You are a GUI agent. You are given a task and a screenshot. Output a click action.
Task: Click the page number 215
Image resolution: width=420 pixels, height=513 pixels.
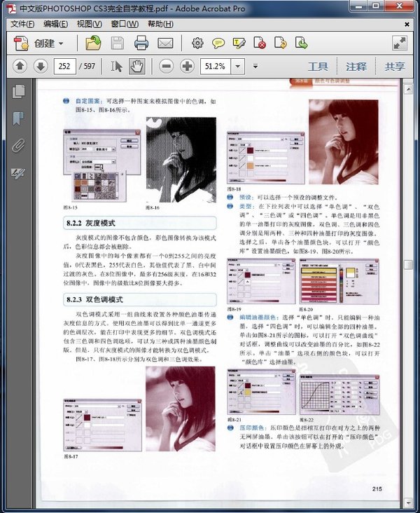coord(377,488)
